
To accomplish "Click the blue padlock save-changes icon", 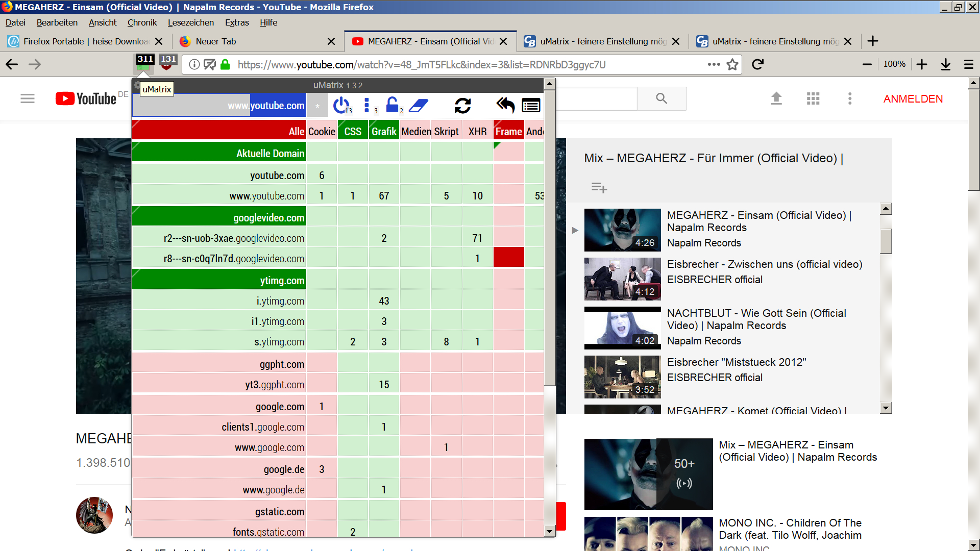I will pyautogui.click(x=392, y=105).
